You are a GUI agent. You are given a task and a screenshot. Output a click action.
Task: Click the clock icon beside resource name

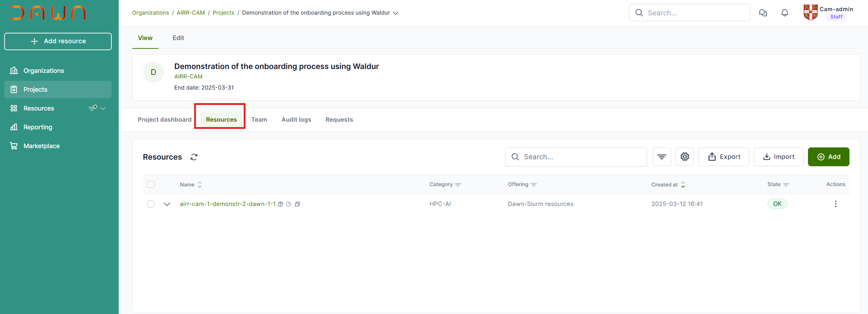click(289, 204)
